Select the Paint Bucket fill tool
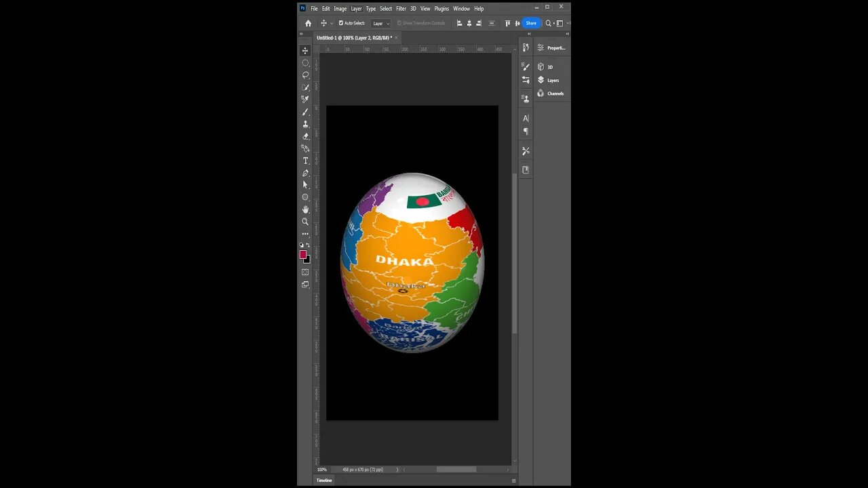 tap(305, 148)
